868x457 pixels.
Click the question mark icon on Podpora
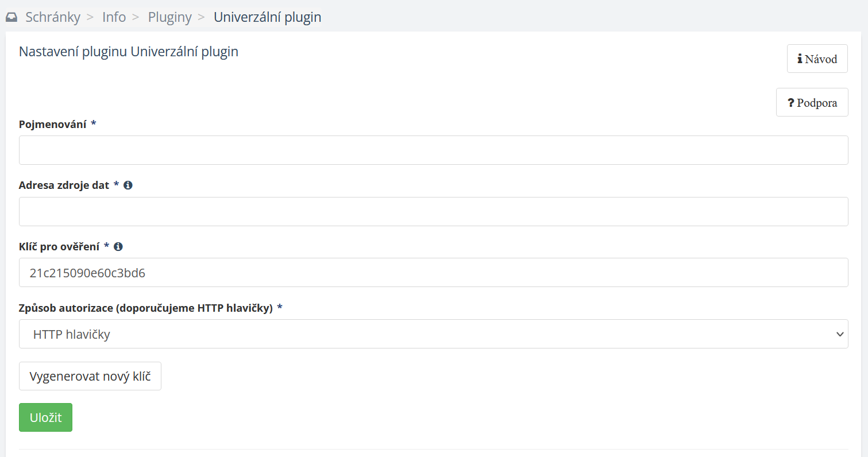791,103
